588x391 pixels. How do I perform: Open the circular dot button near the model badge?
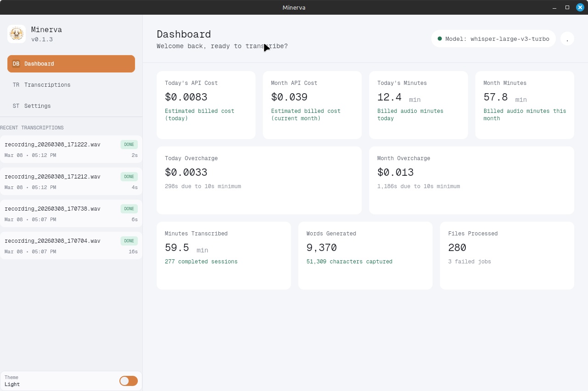[x=567, y=39]
